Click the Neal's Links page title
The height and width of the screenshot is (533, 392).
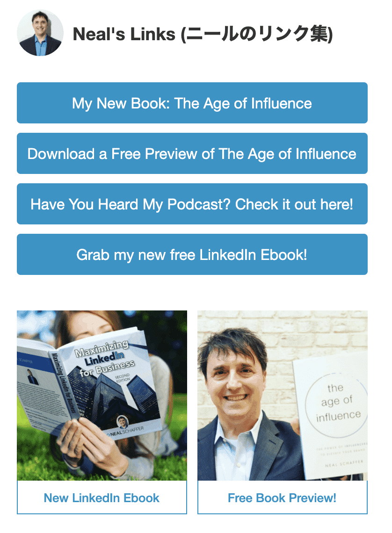pyautogui.click(x=203, y=34)
